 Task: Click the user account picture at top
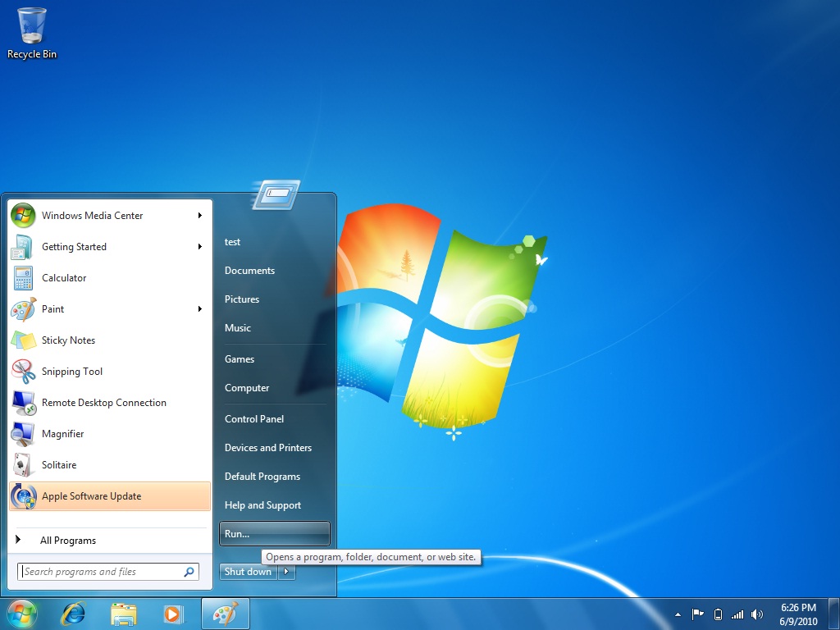pyautogui.click(x=276, y=194)
